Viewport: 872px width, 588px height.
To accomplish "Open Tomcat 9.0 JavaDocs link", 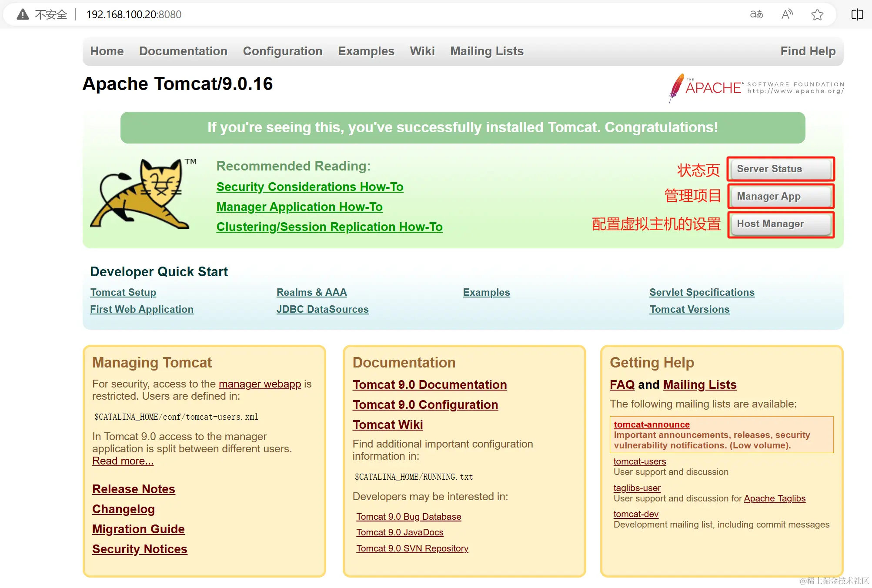I will pyautogui.click(x=400, y=532).
